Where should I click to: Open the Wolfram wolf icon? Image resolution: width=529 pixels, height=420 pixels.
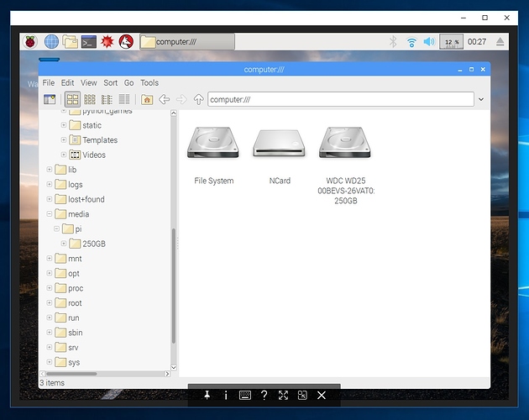pyautogui.click(x=126, y=42)
